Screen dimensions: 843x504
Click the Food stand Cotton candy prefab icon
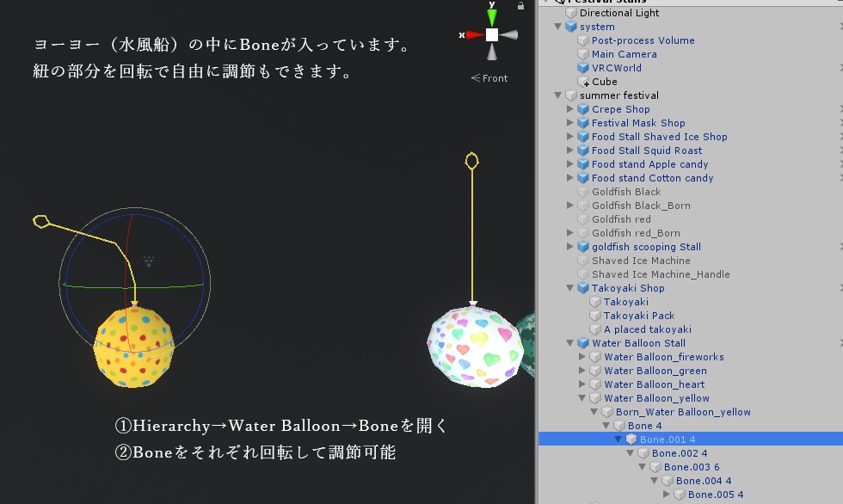[583, 178]
